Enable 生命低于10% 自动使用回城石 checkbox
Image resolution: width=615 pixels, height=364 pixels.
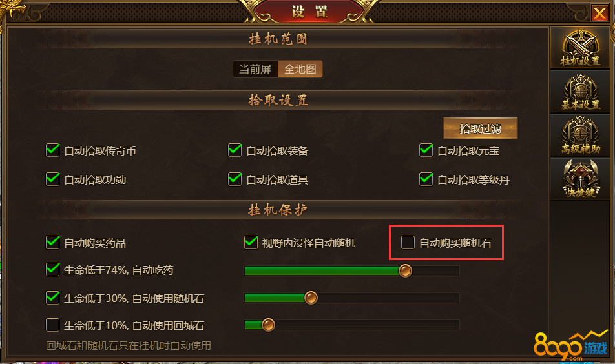tap(52, 325)
